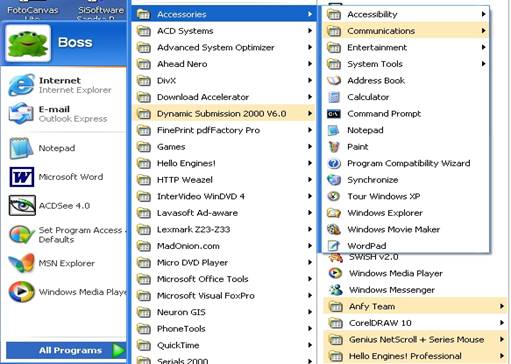Click the Synchronize icon
This screenshot has height=364, width=511.
click(334, 180)
